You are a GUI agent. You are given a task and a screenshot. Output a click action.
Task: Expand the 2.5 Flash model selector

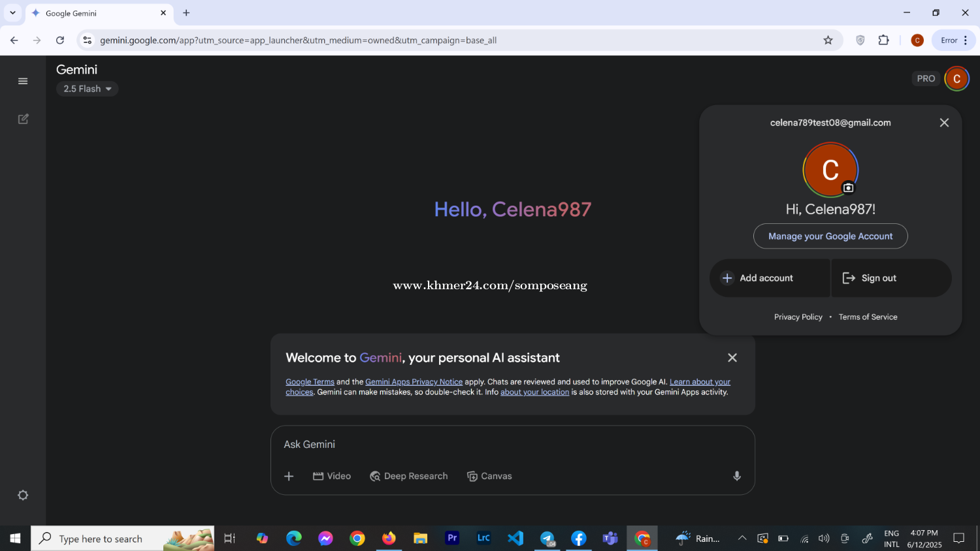click(87, 89)
